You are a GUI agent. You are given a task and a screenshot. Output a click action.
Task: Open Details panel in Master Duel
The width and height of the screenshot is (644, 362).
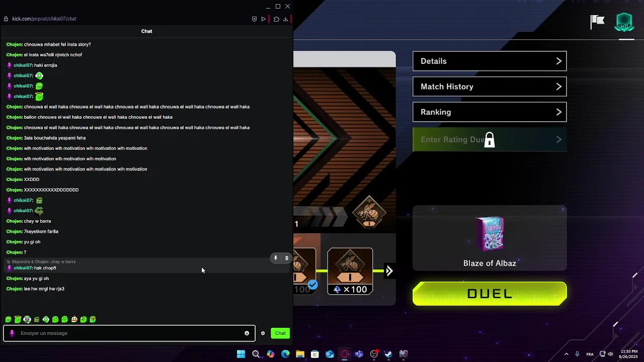click(x=490, y=61)
